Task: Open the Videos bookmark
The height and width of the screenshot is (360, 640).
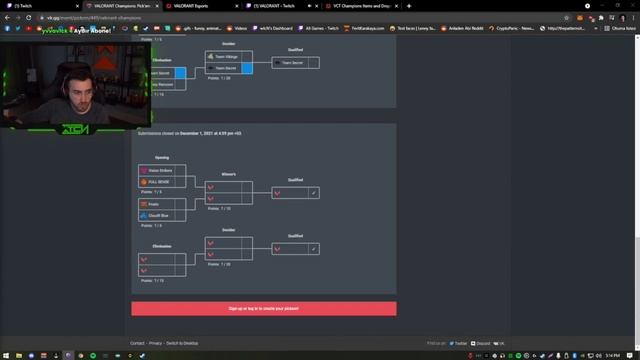Action: tap(237, 28)
